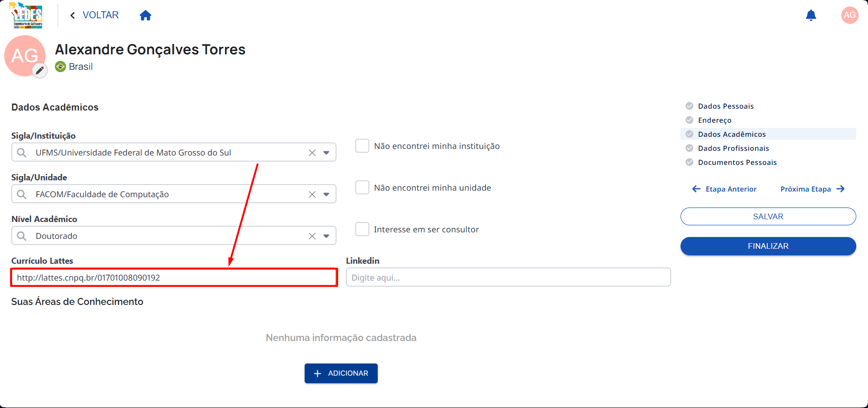Go to Próxima Etapa
The image size is (868, 408).
(x=812, y=189)
